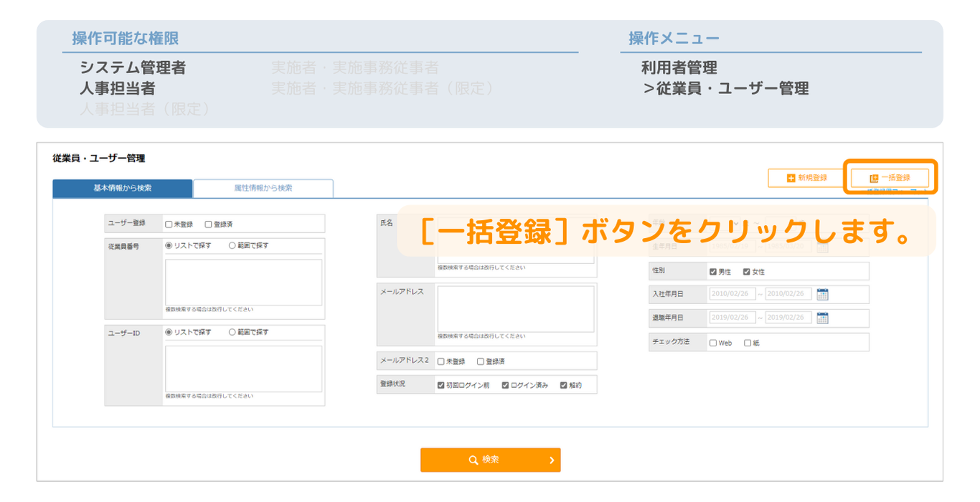Switch to 属性情報から検索 tab
The height and width of the screenshot is (502, 980).
point(263,189)
